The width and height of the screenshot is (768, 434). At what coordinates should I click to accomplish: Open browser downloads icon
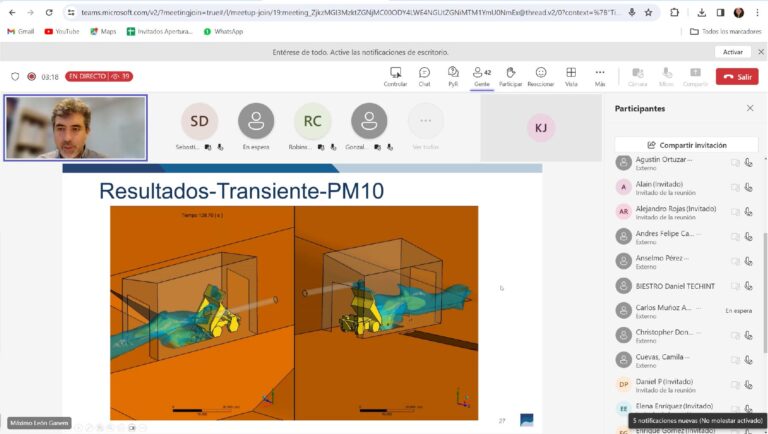pyautogui.click(x=701, y=13)
